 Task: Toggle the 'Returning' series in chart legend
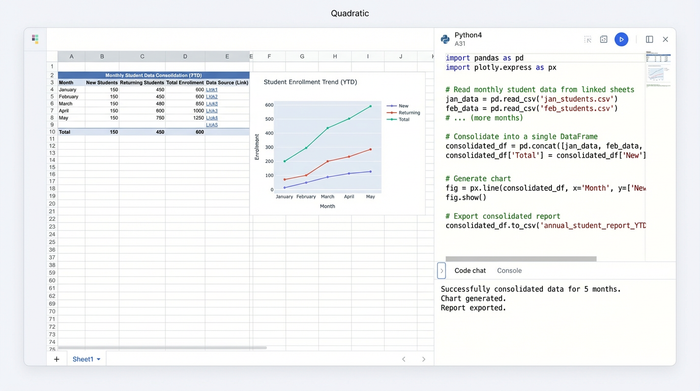pos(404,112)
